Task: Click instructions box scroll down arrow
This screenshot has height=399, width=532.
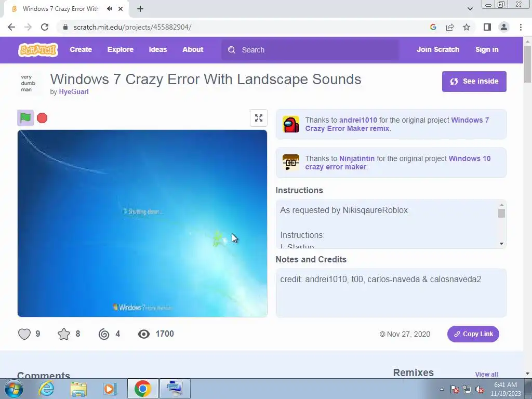Action: [501, 244]
